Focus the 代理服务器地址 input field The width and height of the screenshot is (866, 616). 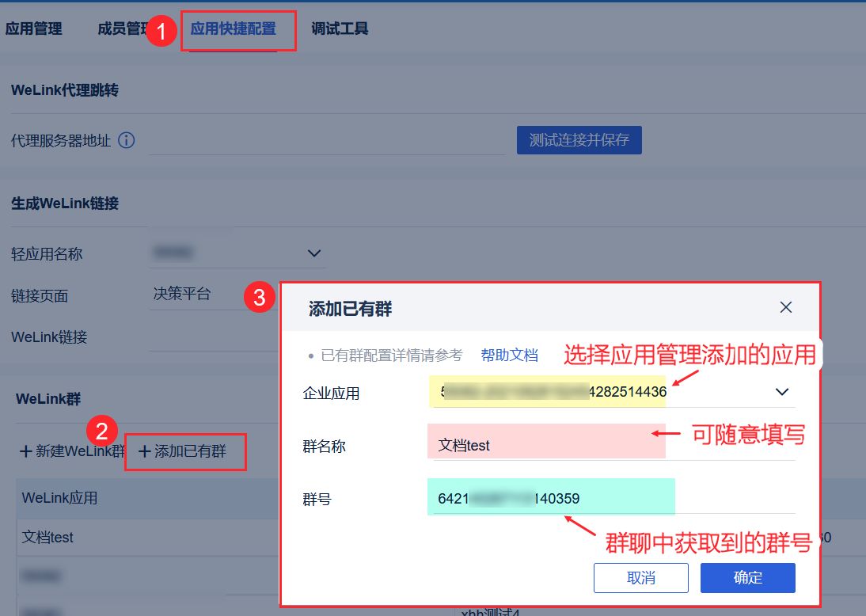[326, 141]
